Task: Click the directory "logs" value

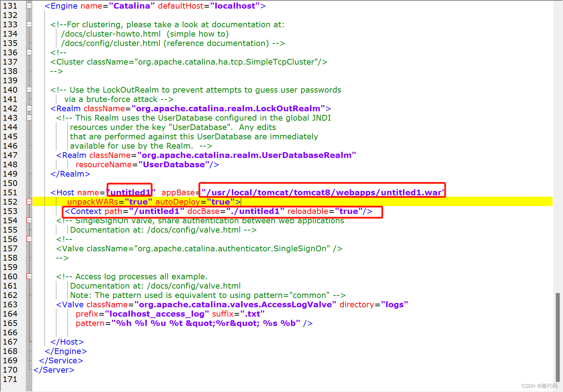Action: tap(394, 304)
